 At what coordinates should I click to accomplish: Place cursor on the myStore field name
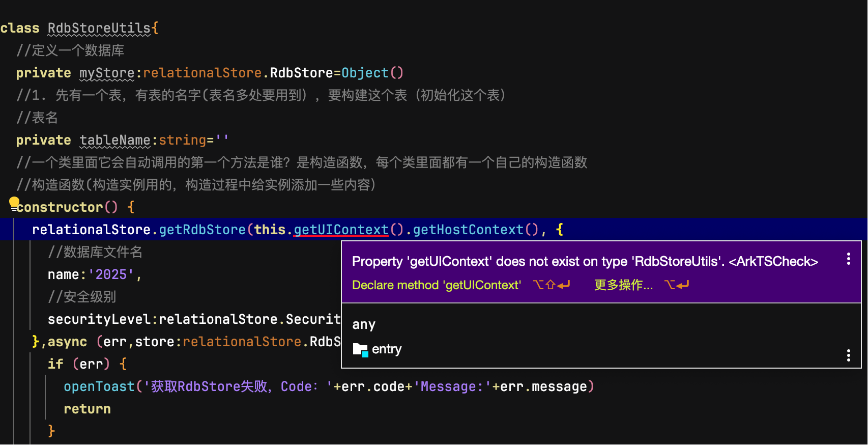click(x=107, y=73)
